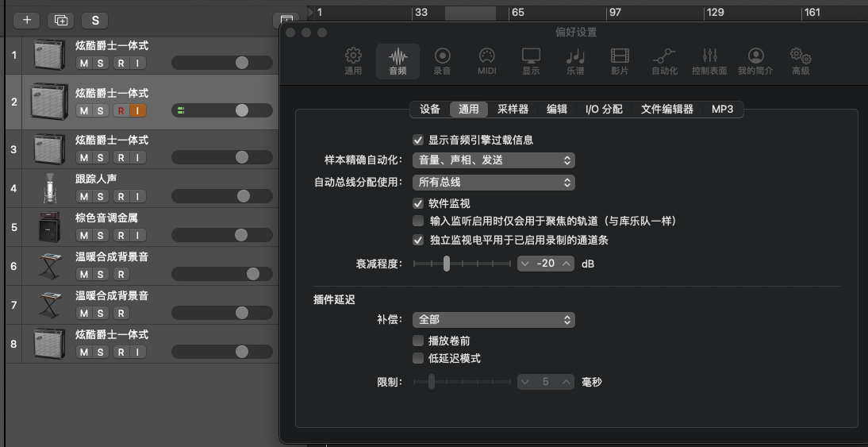Open 自动总线分配使用 dropdown menu
868x447 pixels.
(494, 183)
